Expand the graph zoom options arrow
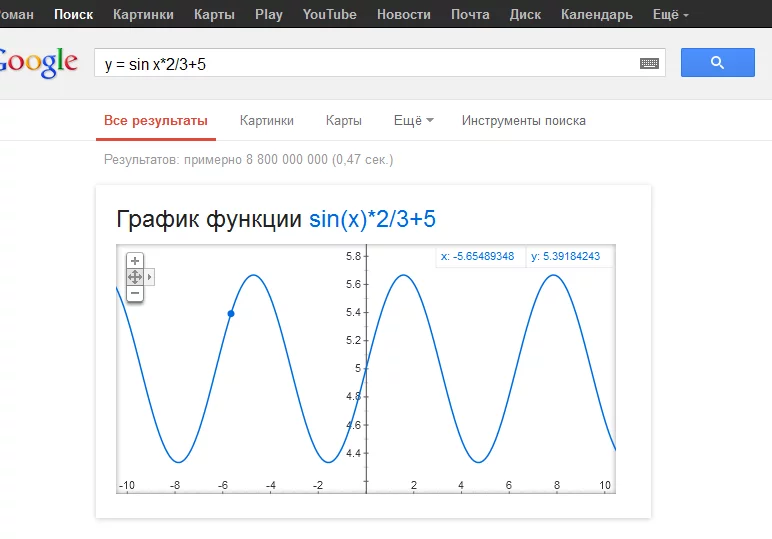The image size is (772, 539). (x=150, y=277)
